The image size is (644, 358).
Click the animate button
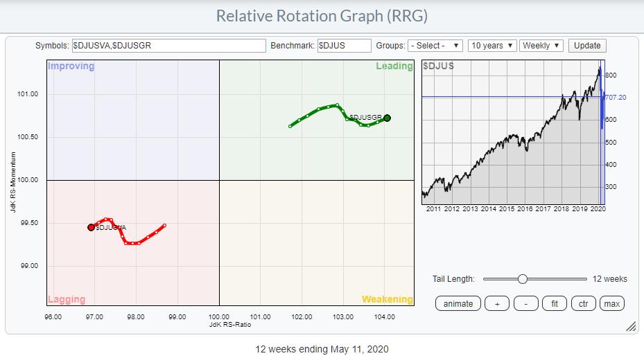[458, 304]
